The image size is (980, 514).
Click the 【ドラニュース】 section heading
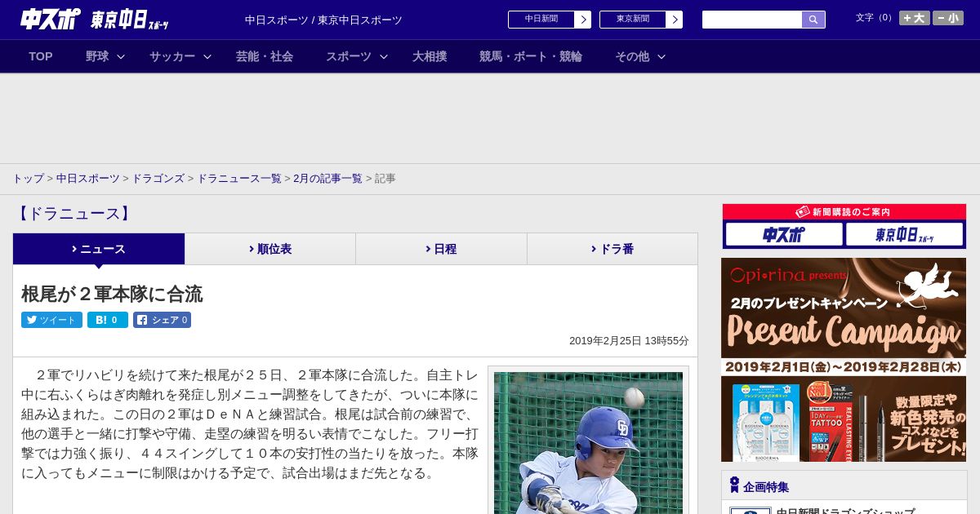(x=73, y=214)
